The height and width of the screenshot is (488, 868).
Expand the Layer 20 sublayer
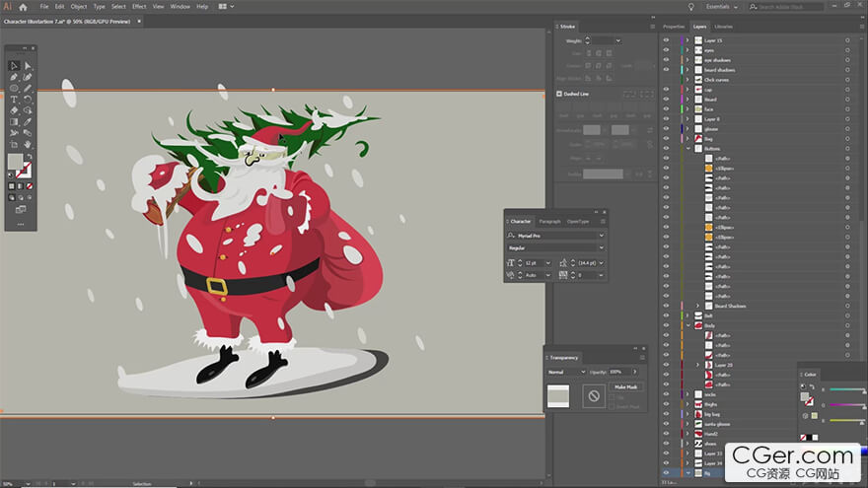click(697, 365)
